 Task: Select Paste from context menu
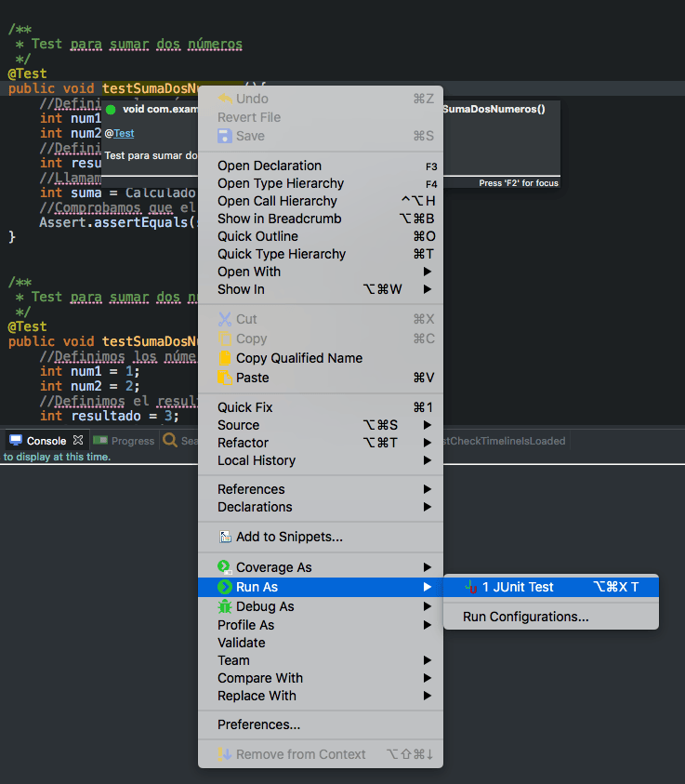click(321, 378)
